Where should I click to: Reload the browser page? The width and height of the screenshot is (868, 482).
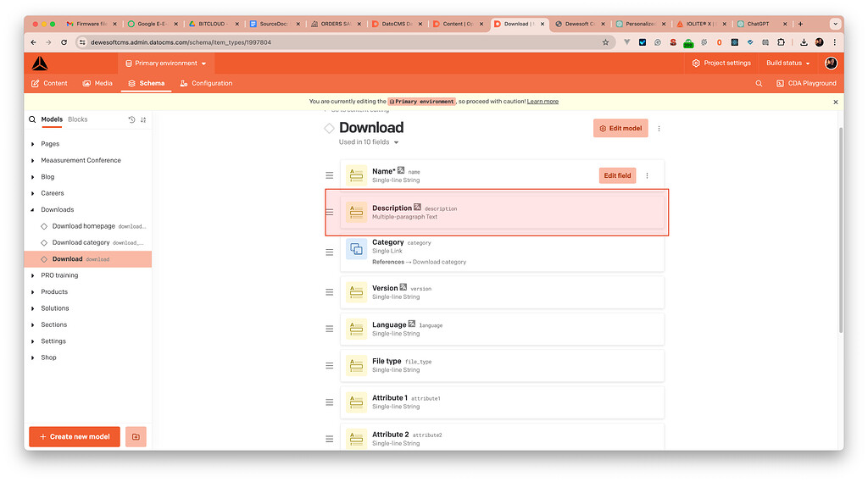tap(64, 42)
